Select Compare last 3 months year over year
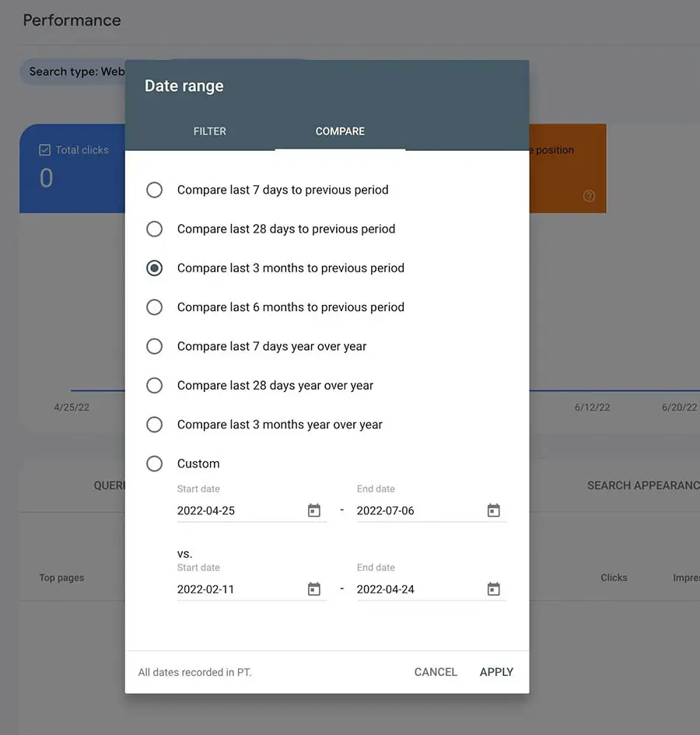This screenshot has width=700, height=735. [155, 425]
